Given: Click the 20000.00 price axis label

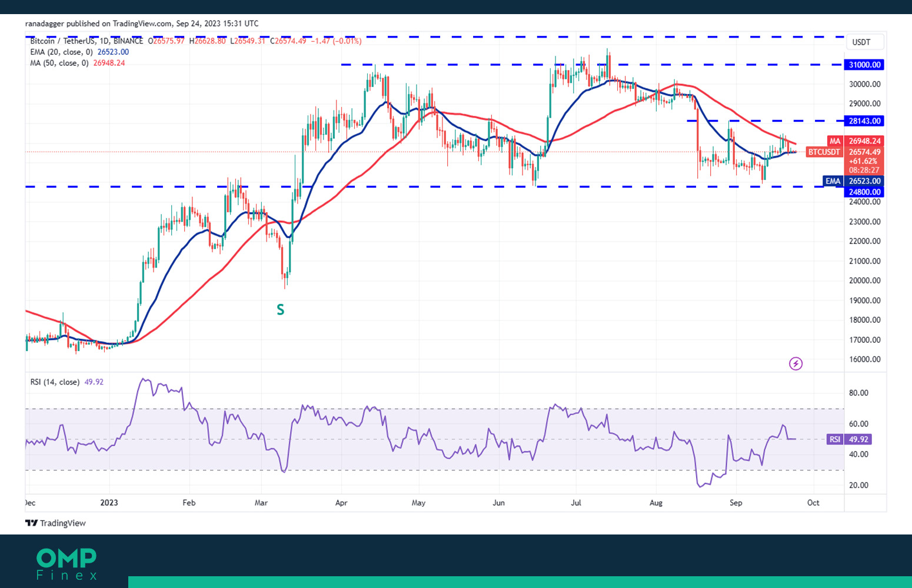Looking at the screenshot, I should [x=864, y=280].
